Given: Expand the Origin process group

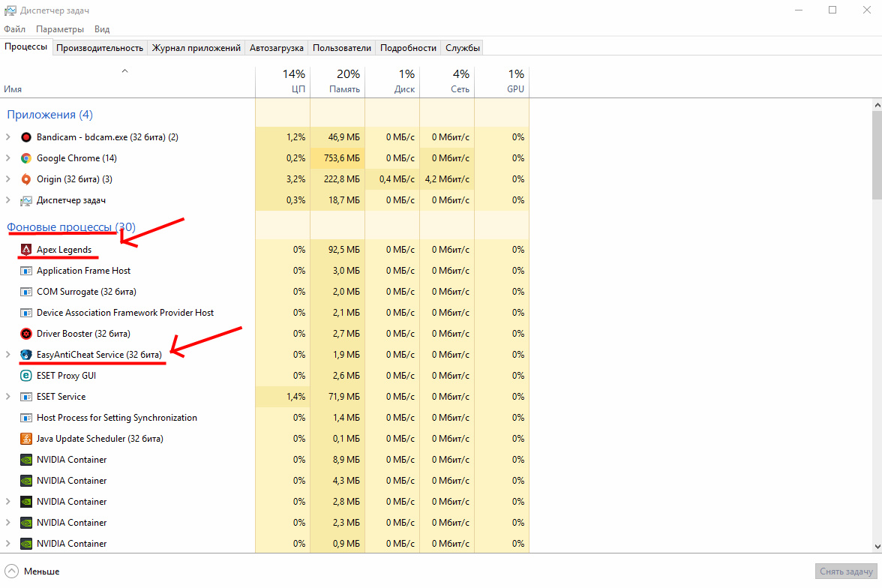Looking at the screenshot, I should click(7, 179).
